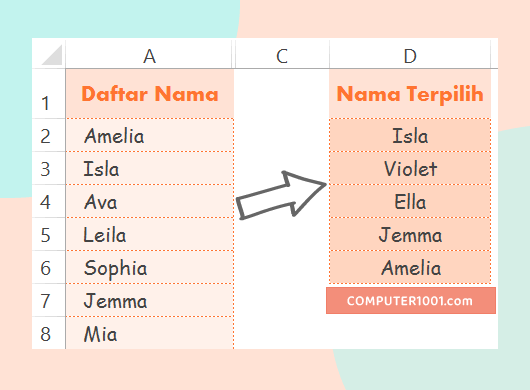This screenshot has width=530, height=390.
Task: Select row 8 header
Action: 48,334
